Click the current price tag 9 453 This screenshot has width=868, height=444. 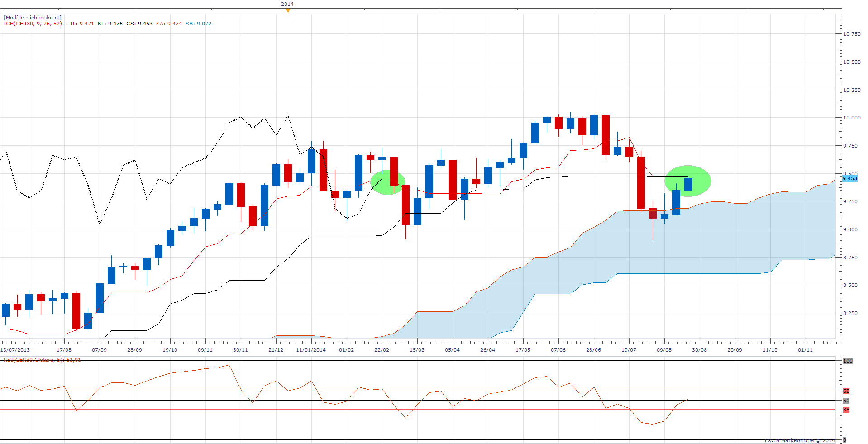click(x=850, y=178)
